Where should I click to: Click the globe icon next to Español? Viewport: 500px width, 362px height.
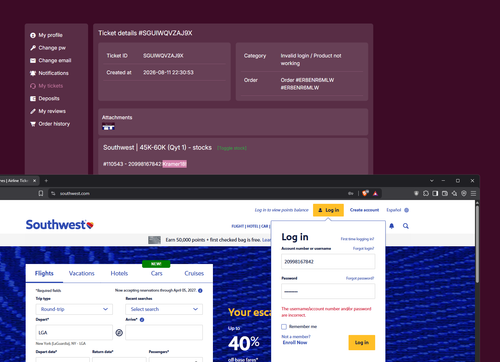click(x=407, y=210)
